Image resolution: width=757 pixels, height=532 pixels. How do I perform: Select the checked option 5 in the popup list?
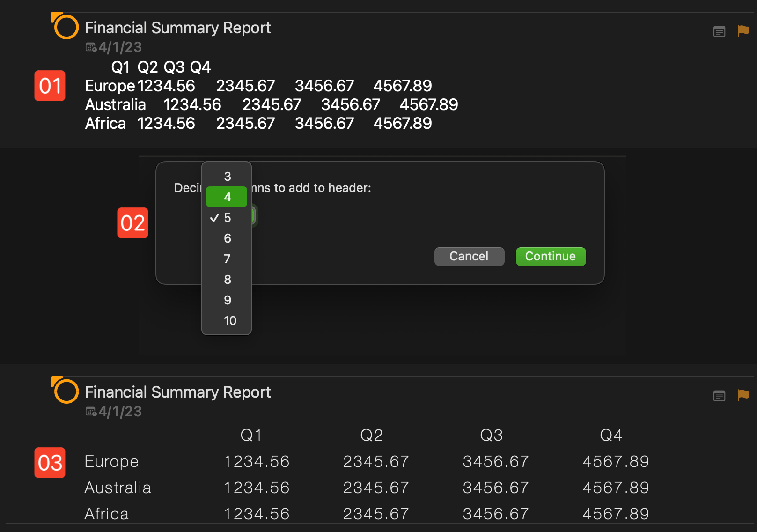(x=227, y=218)
